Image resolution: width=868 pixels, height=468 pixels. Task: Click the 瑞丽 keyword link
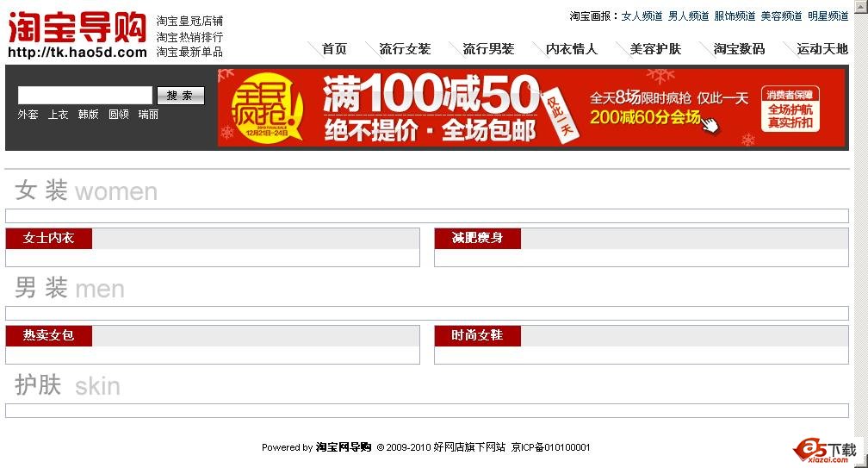(148, 114)
